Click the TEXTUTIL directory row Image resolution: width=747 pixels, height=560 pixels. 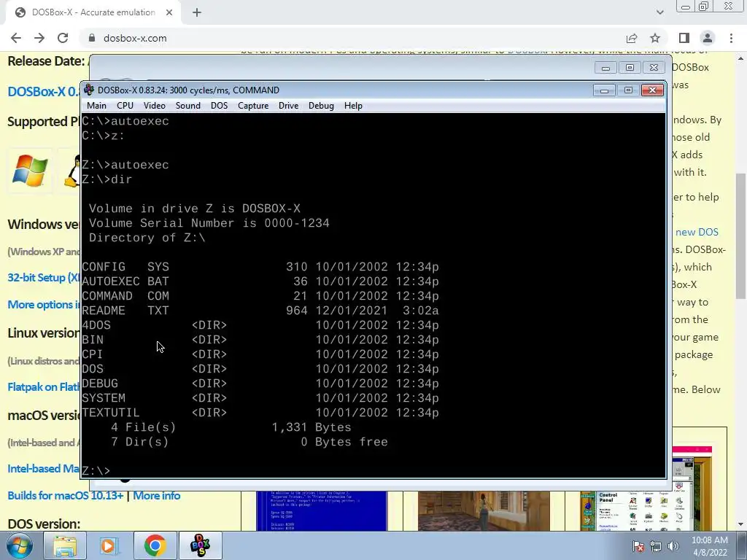click(x=260, y=413)
